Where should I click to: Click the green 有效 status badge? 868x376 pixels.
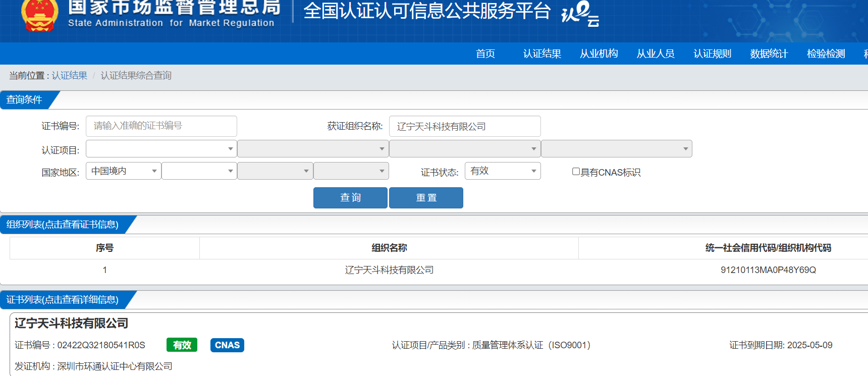(x=182, y=345)
